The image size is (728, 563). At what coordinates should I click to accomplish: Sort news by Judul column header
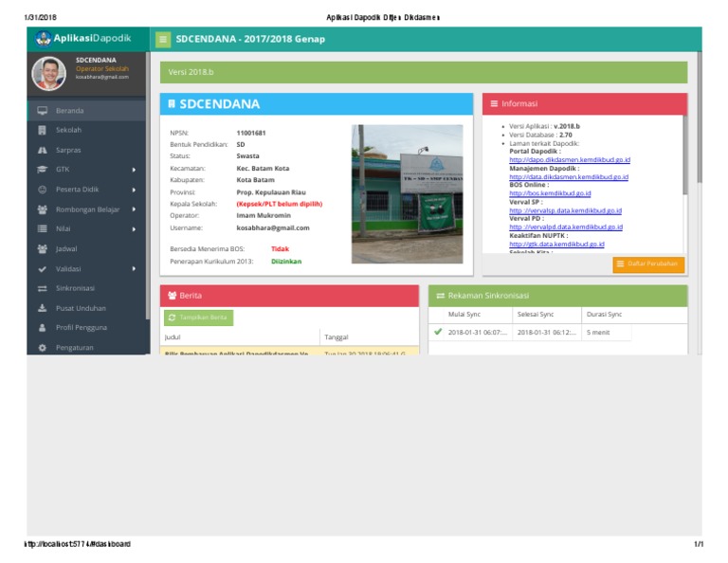pyautogui.click(x=240, y=337)
